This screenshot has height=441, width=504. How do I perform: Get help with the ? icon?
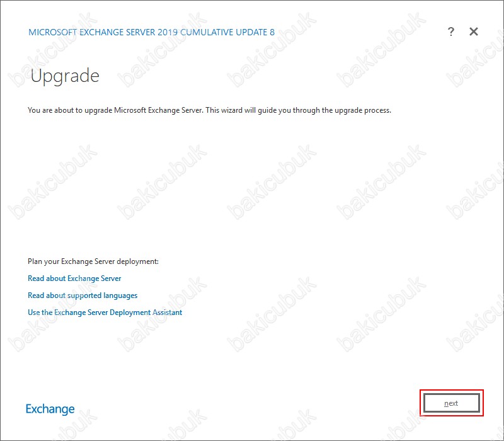(450, 31)
